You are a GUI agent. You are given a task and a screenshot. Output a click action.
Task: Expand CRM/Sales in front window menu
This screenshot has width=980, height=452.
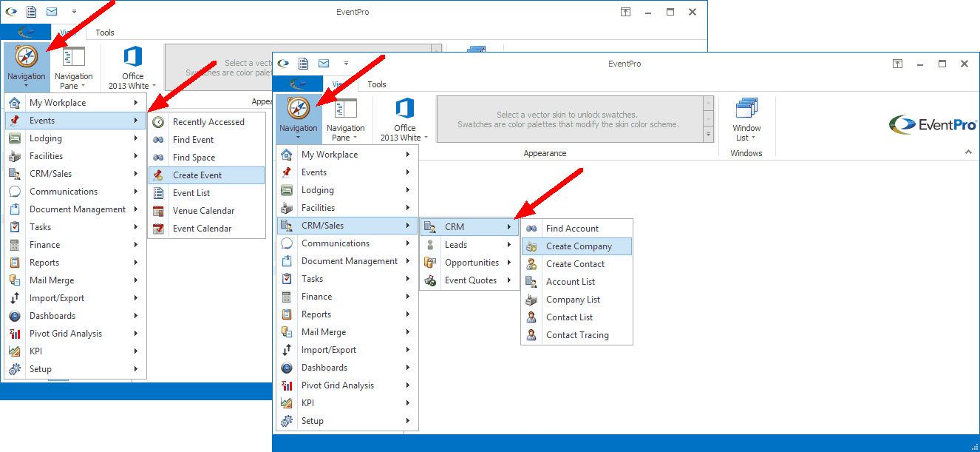click(x=347, y=226)
